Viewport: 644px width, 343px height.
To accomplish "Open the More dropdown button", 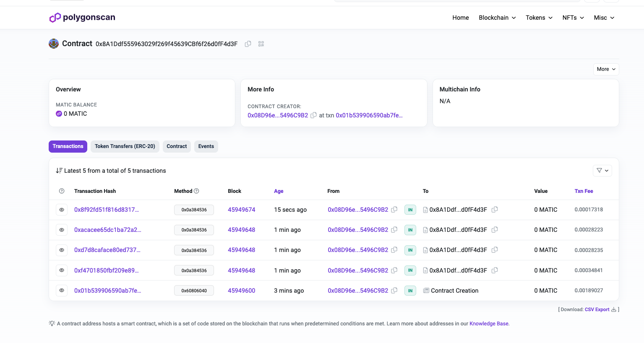I will (x=606, y=69).
